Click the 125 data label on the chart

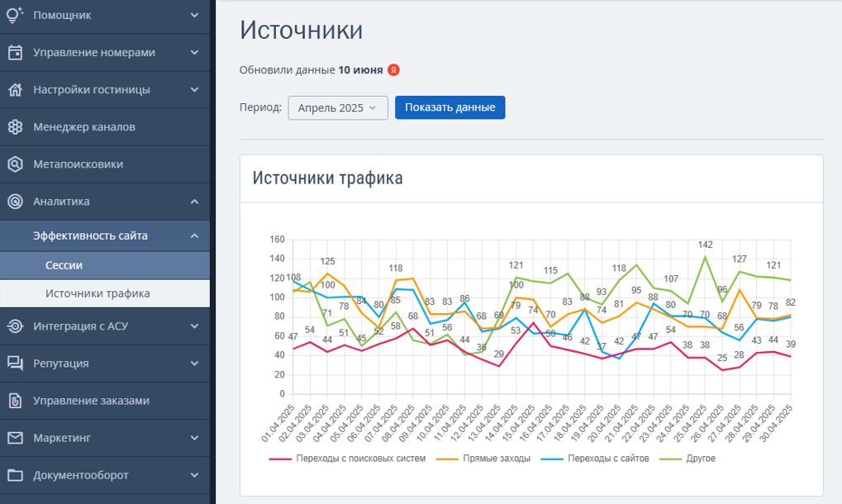(x=327, y=261)
